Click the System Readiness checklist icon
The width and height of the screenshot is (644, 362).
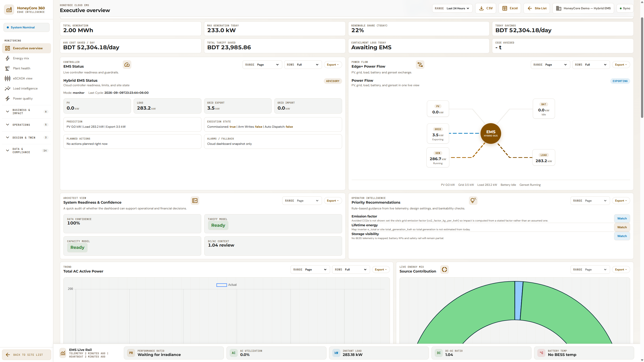(x=195, y=201)
